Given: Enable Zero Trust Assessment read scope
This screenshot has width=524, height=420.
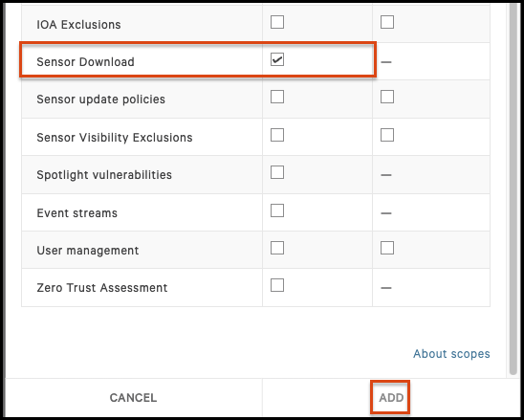Looking at the screenshot, I should (x=277, y=285).
